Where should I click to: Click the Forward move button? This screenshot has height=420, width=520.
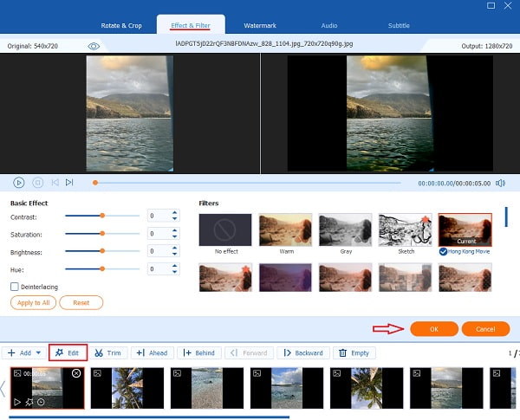coord(249,352)
